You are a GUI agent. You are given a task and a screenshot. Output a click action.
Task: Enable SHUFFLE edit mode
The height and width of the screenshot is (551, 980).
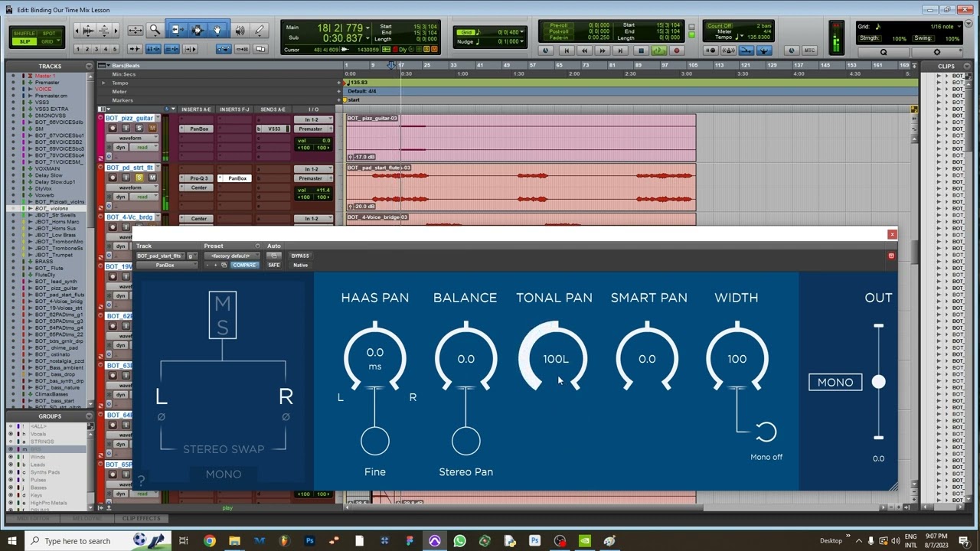point(24,34)
